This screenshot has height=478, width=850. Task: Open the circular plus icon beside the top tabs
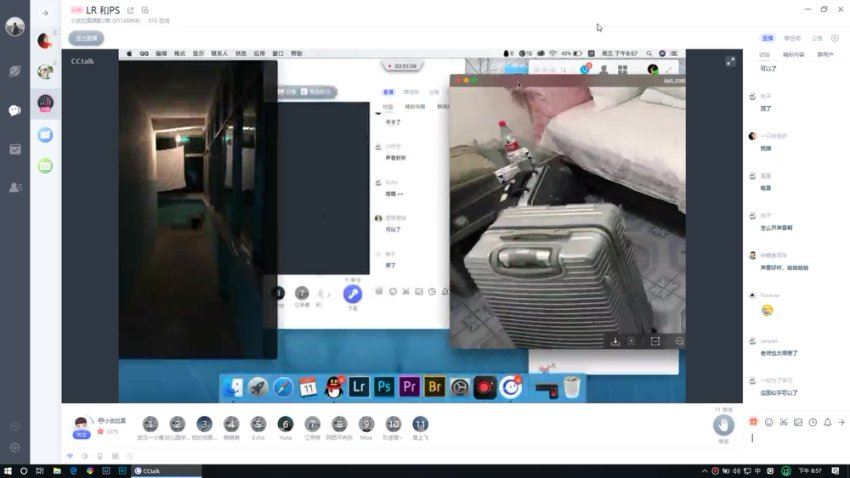tap(835, 38)
